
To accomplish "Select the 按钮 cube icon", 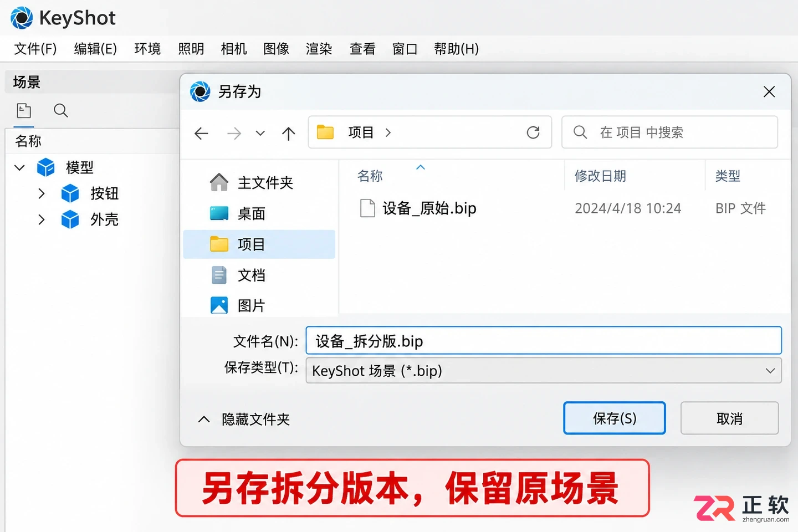I will point(70,193).
